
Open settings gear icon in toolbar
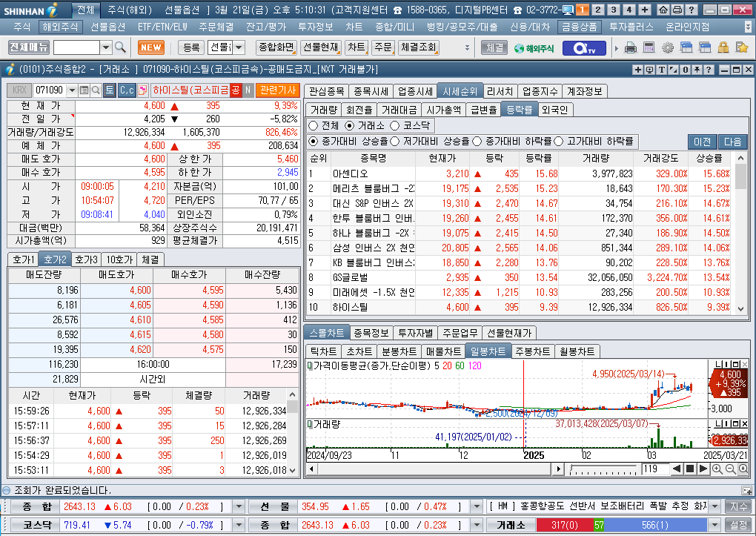(667, 47)
